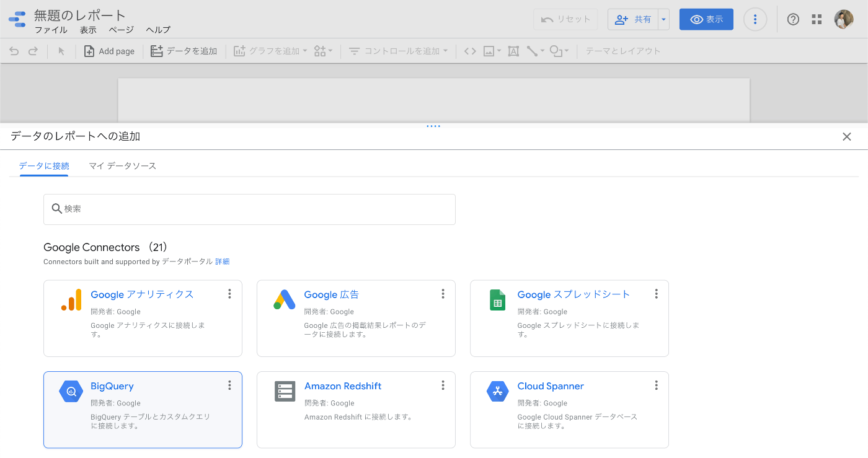Select the pointer selection tool
868x458 pixels.
pos(61,51)
